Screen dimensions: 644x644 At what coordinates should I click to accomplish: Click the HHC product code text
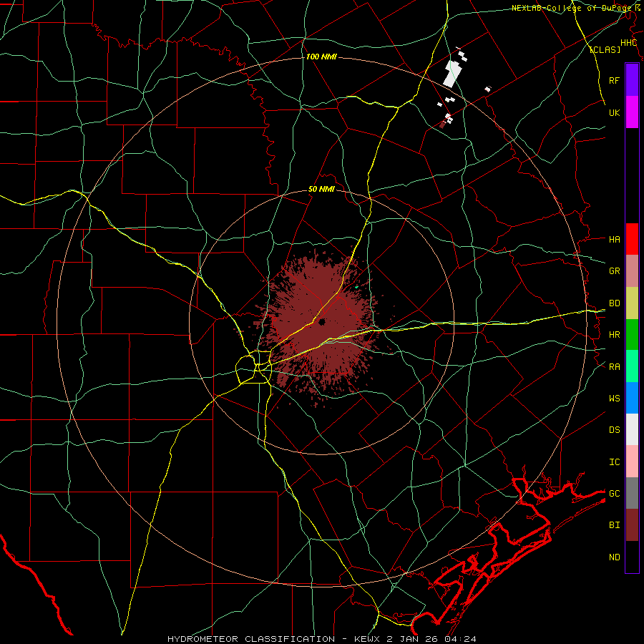pyautogui.click(x=628, y=43)
